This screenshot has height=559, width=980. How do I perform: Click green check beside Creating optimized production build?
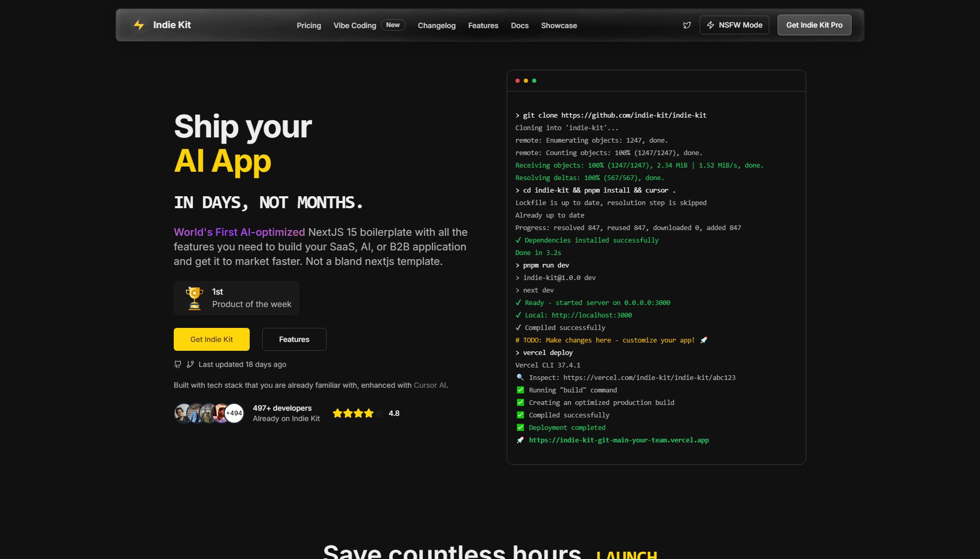[520, 402]
